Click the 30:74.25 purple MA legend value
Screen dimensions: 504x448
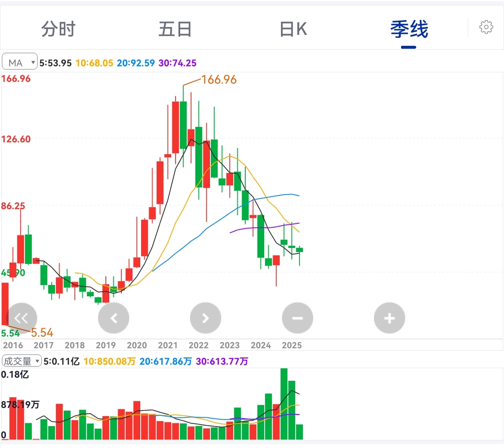[178, 63]
